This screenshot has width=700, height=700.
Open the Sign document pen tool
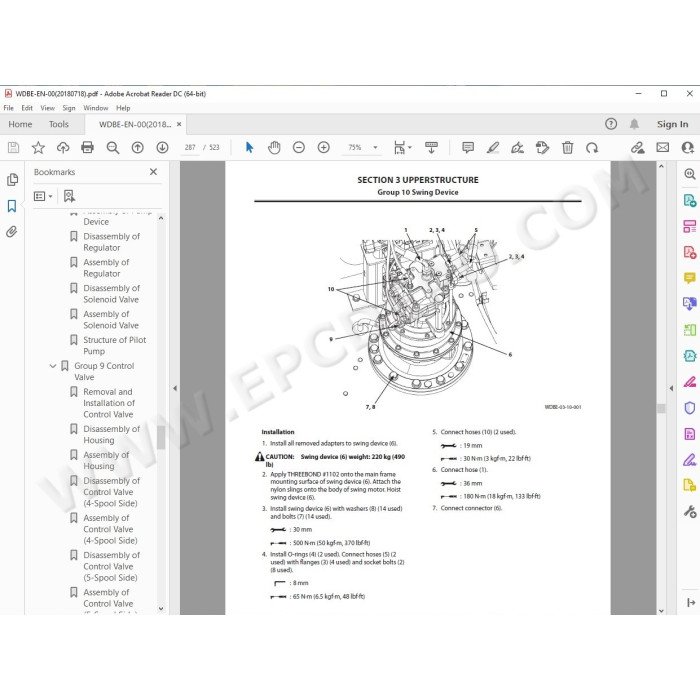pyautogui.click(x=517, y=147)
